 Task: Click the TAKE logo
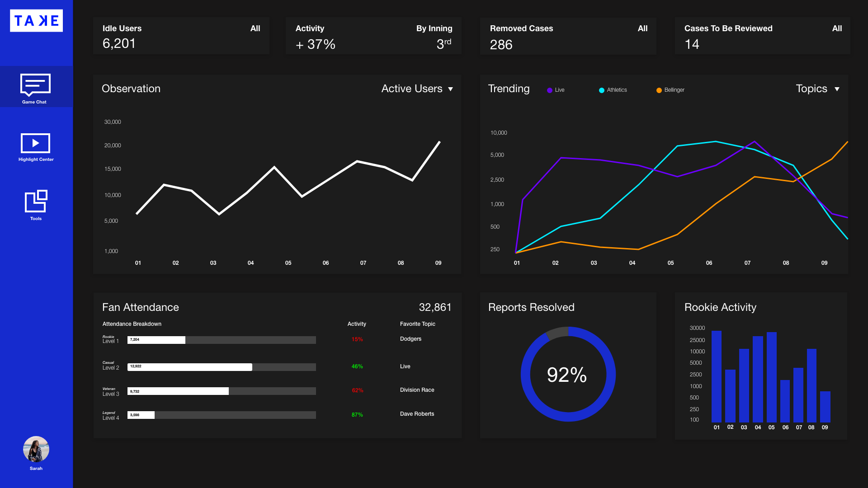pyautogui.click(x=36, y=21)
